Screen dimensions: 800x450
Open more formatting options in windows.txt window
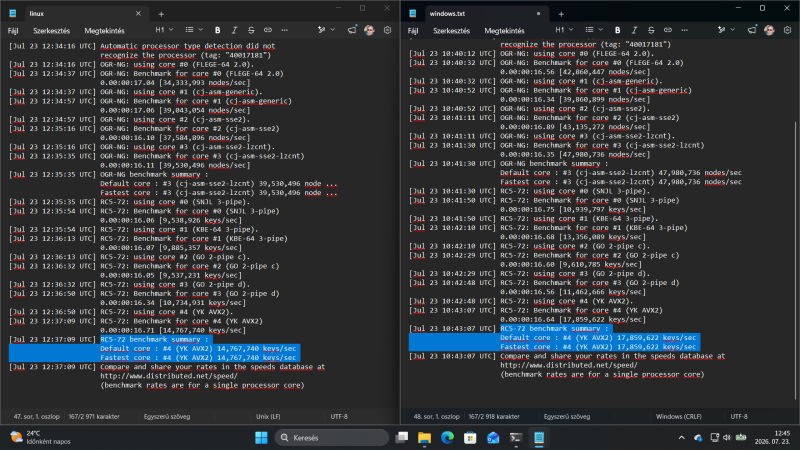685,30
